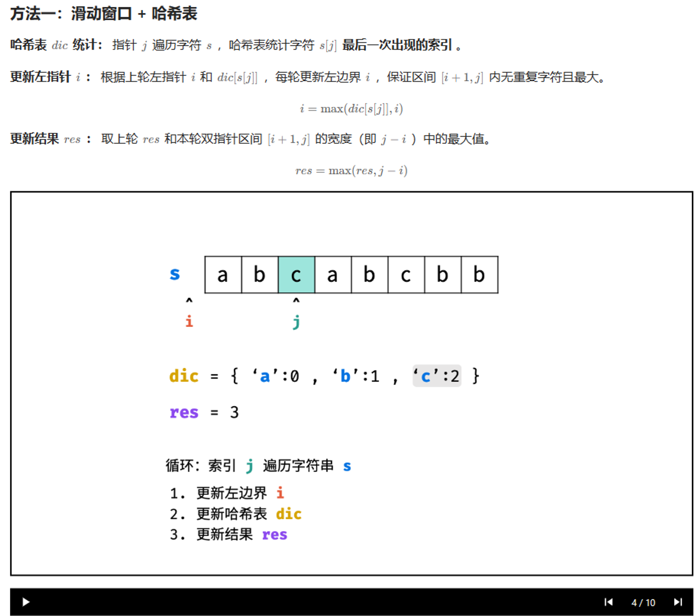
Task: Go back to the previous slide
Action: click(x=608, y=602)
